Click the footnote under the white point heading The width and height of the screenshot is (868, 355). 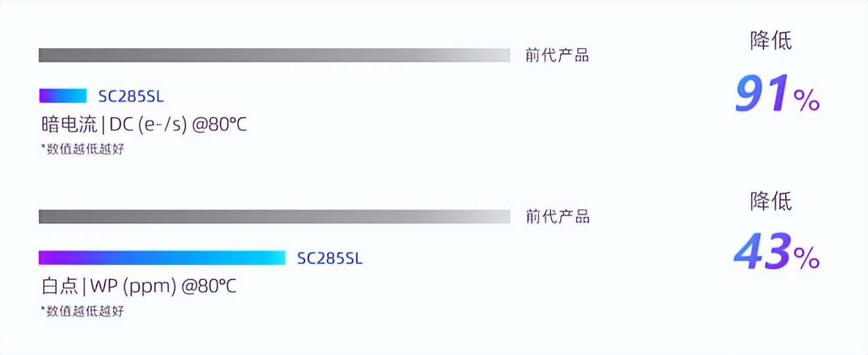(x=82, y=311)
